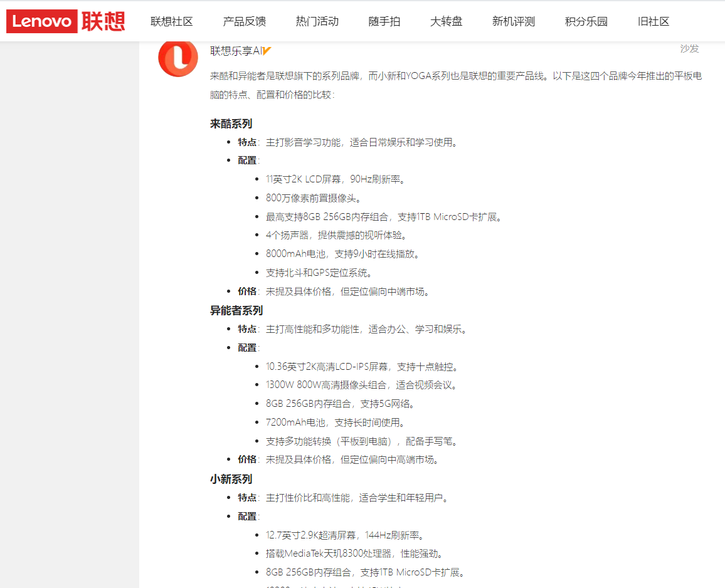Switch to the 新机评测 tab

point(514,21)
